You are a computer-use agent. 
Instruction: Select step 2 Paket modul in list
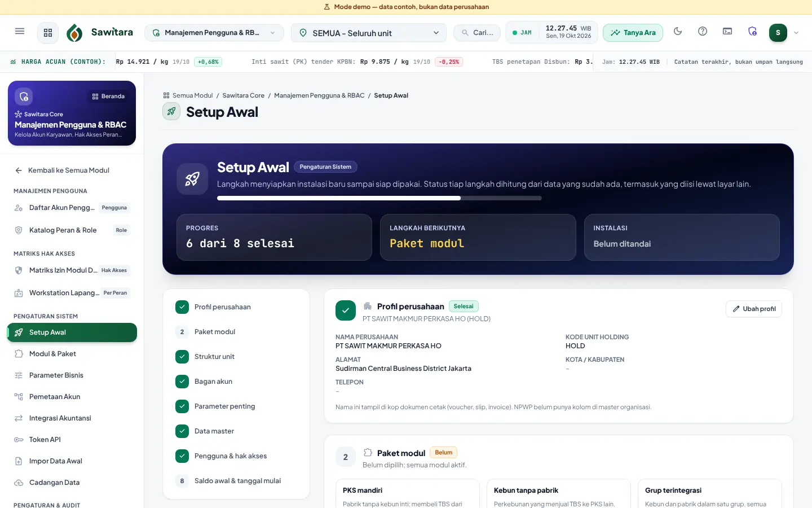(x=236, y=332)
